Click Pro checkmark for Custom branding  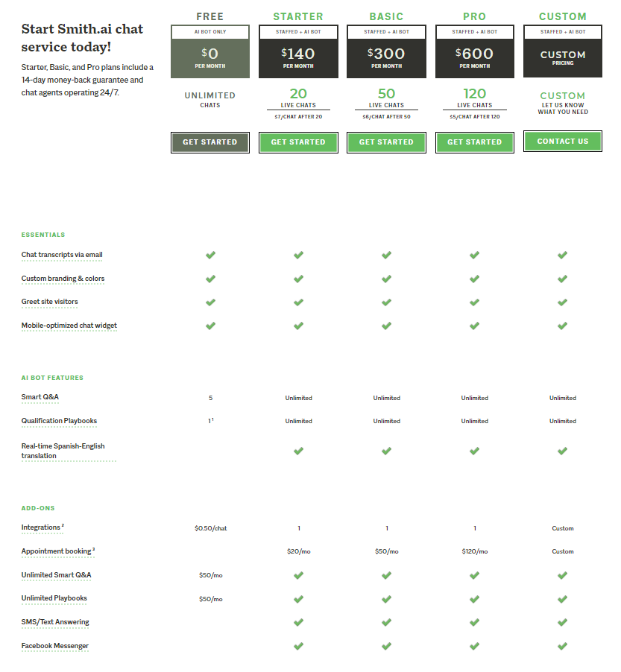[474, 279]
